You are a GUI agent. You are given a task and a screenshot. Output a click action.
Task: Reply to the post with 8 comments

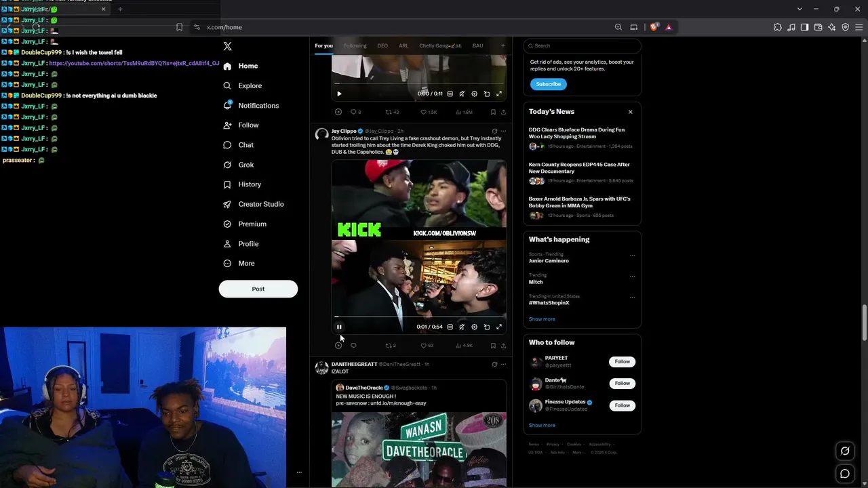click(355, 112)
